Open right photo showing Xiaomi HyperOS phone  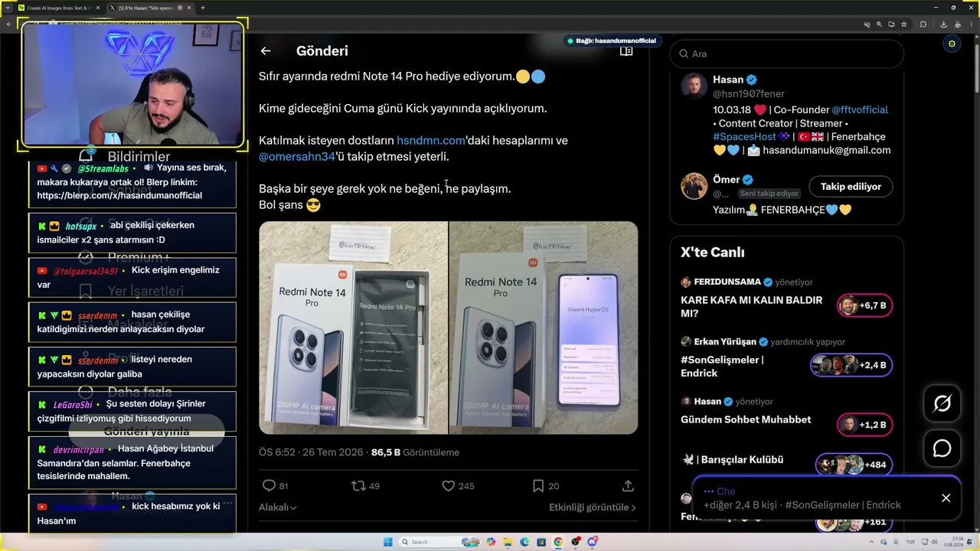pos(544,328)
